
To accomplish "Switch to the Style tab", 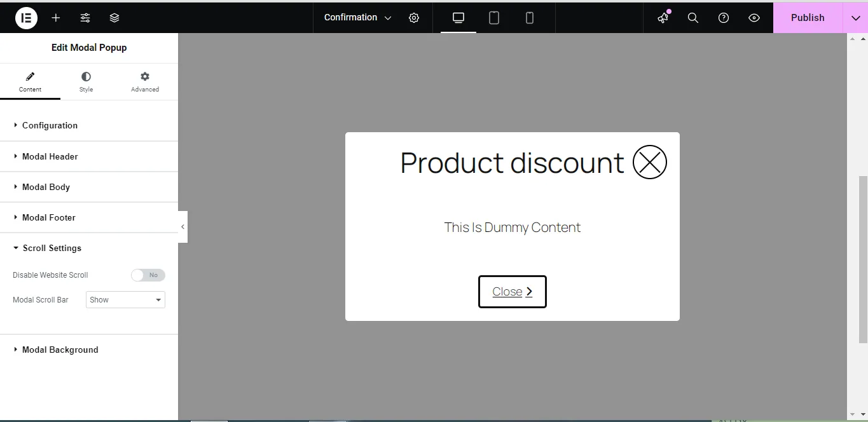I will [x=86, y=82].
